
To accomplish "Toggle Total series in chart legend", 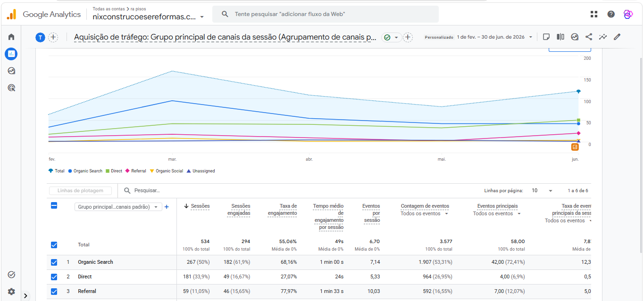I will click(x=56, y=171).
